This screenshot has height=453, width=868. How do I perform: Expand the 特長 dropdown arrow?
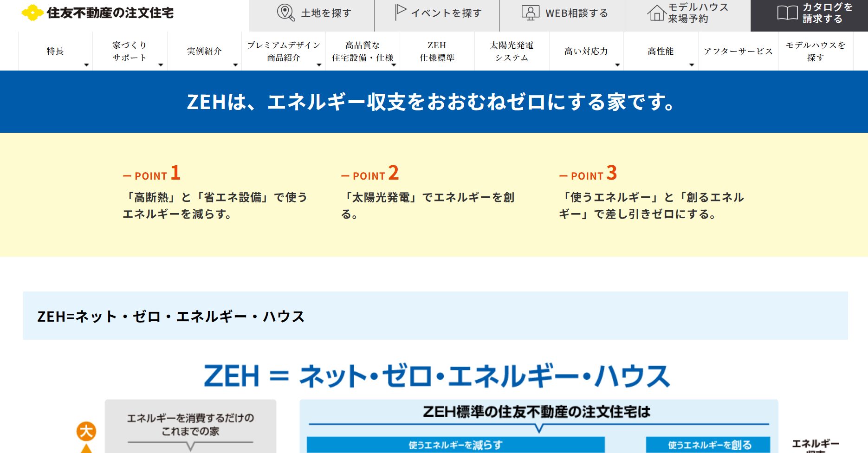click(86, 65)
